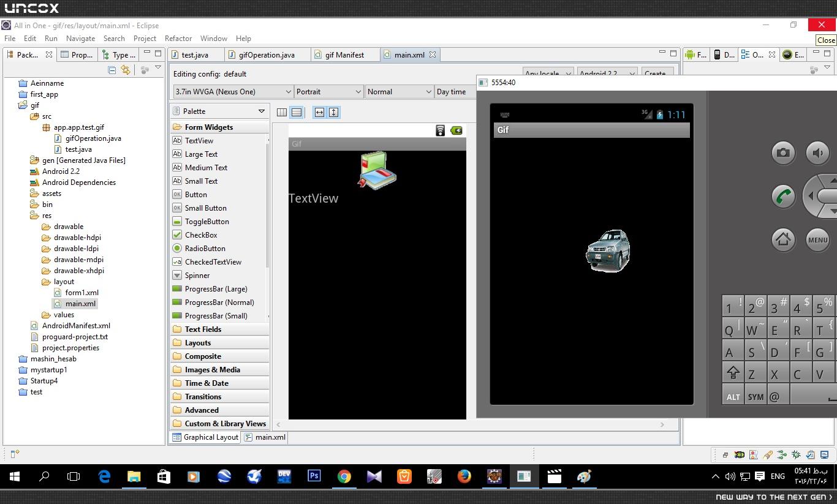Expand the Custom & Library Views category

pyautogui.click(x=219, y=424)
